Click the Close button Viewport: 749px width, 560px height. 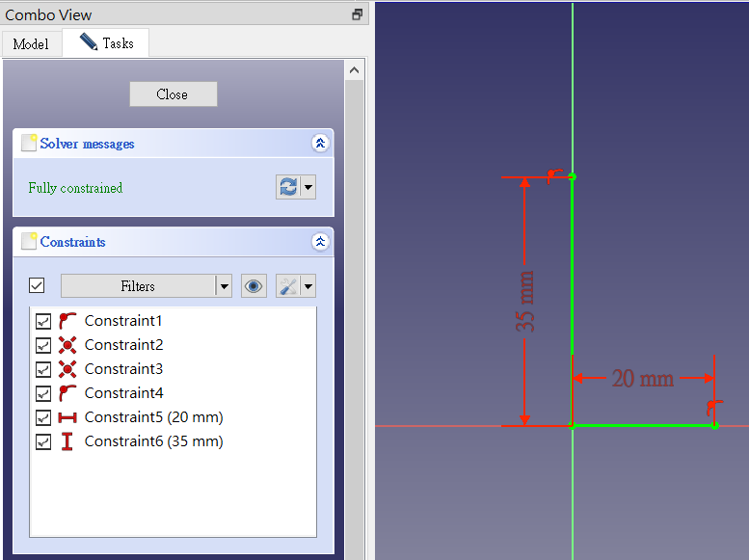[x=173, y=94]
